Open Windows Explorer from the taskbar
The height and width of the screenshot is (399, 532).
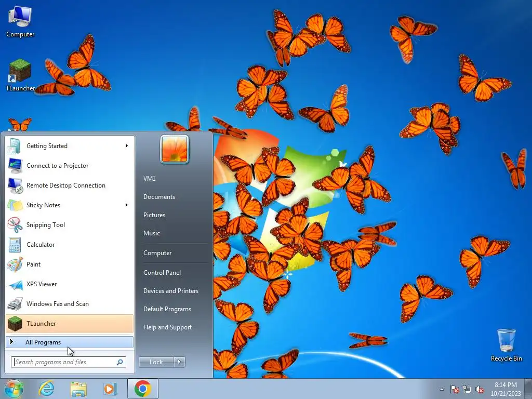[78, 389]
